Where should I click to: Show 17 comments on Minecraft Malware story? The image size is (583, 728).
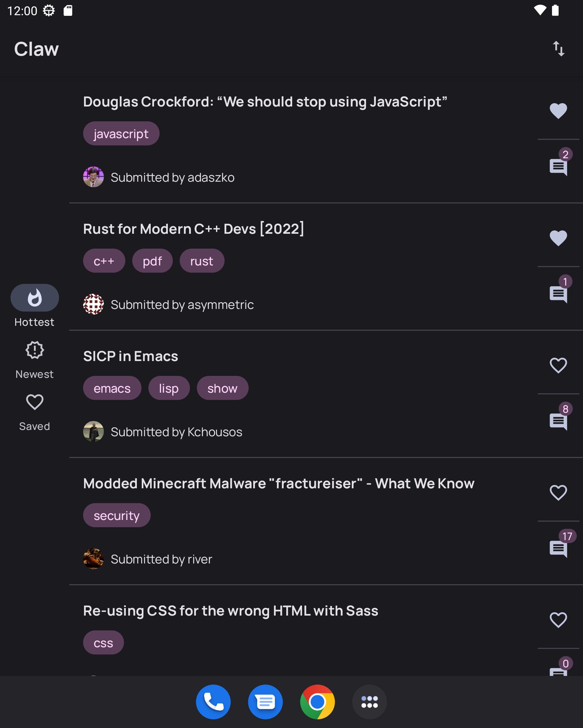[x=558, y=549]
